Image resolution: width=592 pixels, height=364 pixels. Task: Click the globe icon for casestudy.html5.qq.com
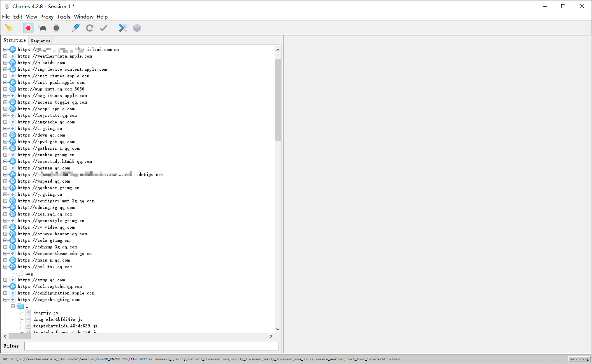pyautogui.click(x=13, y=162)
